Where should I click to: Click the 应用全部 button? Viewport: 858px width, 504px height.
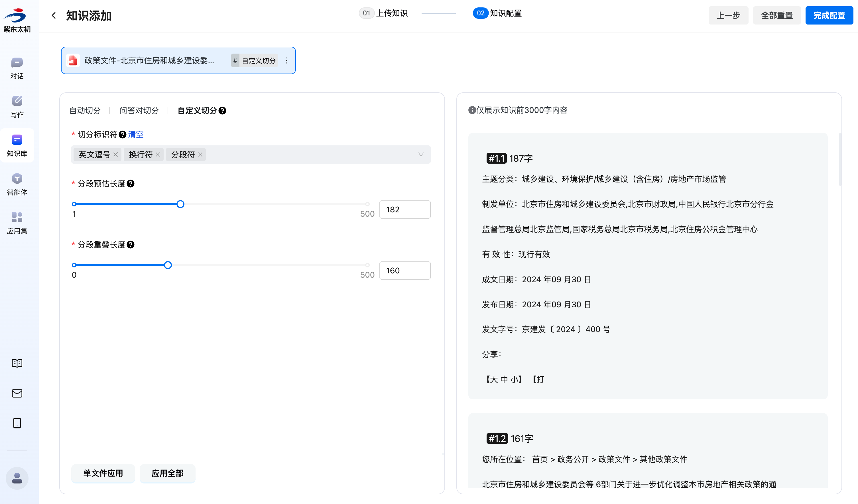pyautogui.click(x=168, y=473)
